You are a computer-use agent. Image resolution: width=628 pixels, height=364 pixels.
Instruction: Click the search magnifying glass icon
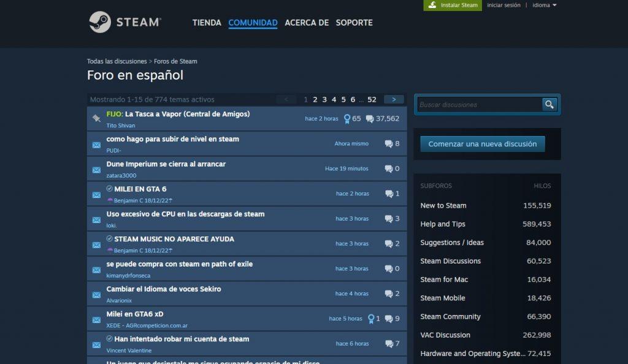point(549,104)
